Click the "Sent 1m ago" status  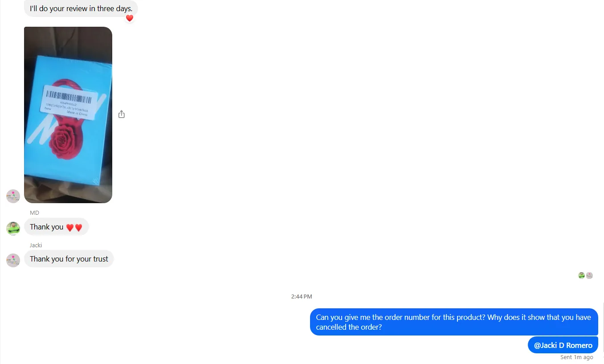tap(577, 357)
